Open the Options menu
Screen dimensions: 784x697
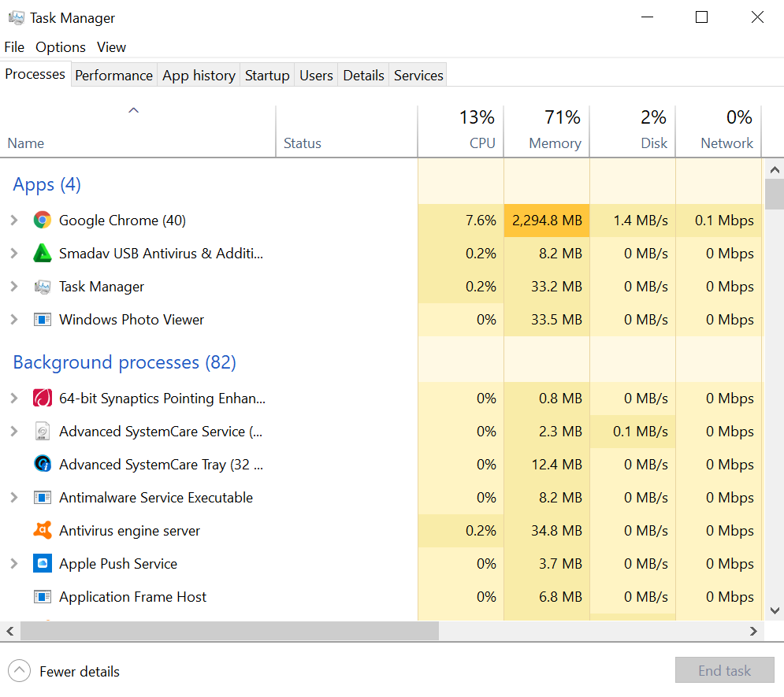pos(61,47)
